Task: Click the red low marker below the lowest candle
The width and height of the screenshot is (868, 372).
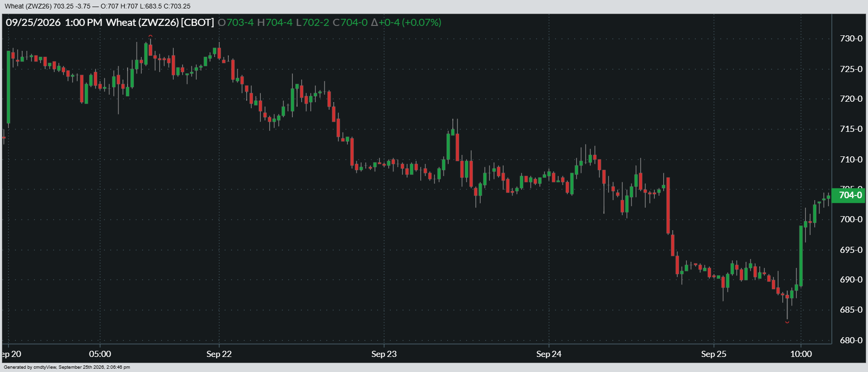Action: (x=787, y=322)
